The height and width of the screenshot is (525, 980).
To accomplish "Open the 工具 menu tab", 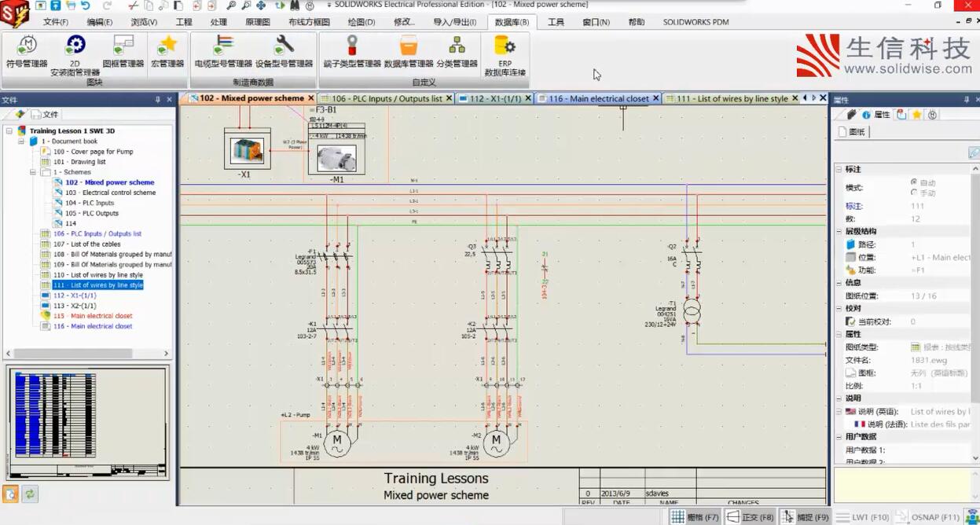I will pyautogui.click(x=556, y=22).
